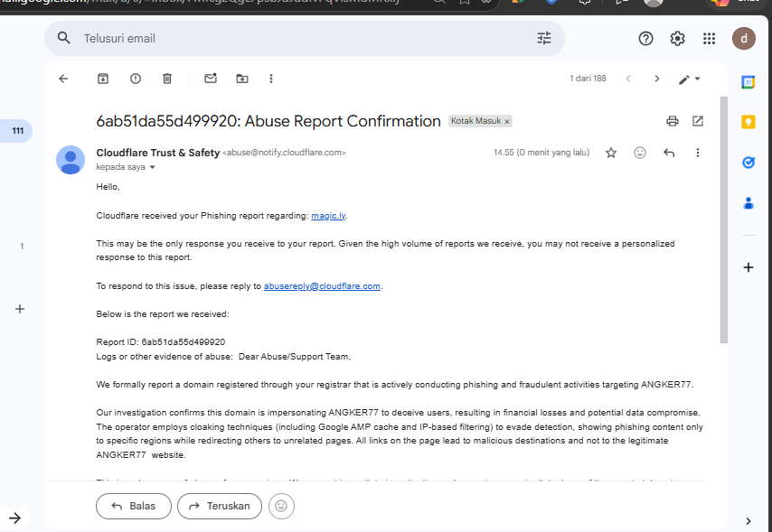
Task: Open the Move to folder icon
Action: 242,79
